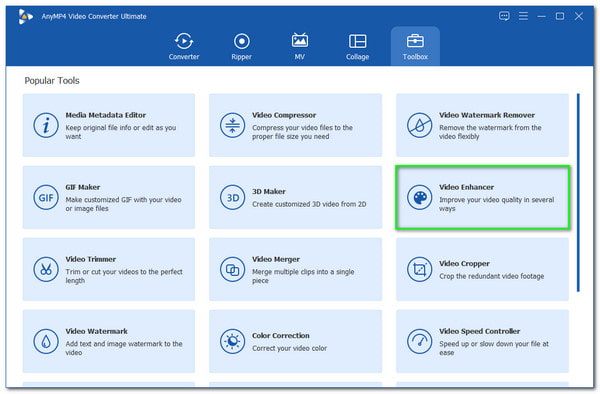Click 'Improve your video quality in several ways' text
The image size is (600, 394).
coord(496,204)
